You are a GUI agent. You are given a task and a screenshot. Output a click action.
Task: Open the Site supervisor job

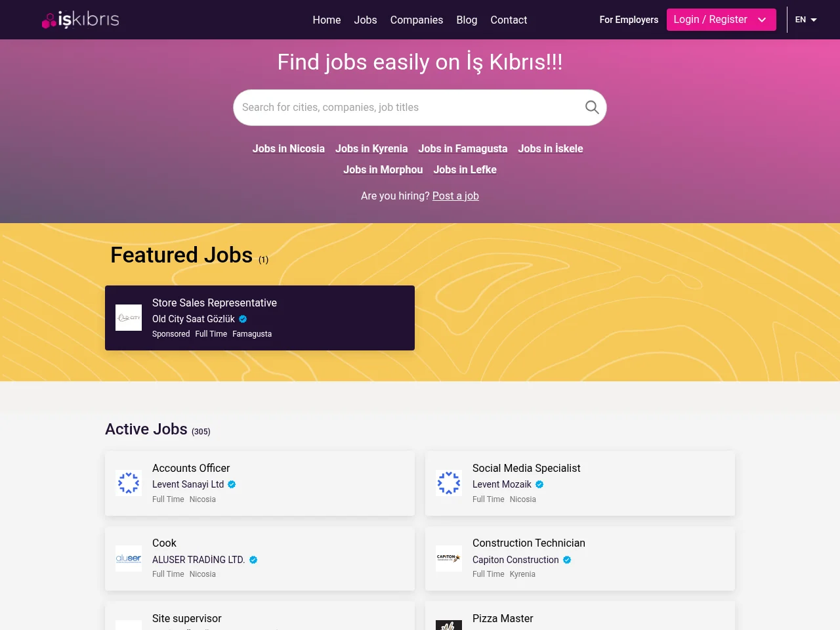pyautogui.click(x=187, y=618)
